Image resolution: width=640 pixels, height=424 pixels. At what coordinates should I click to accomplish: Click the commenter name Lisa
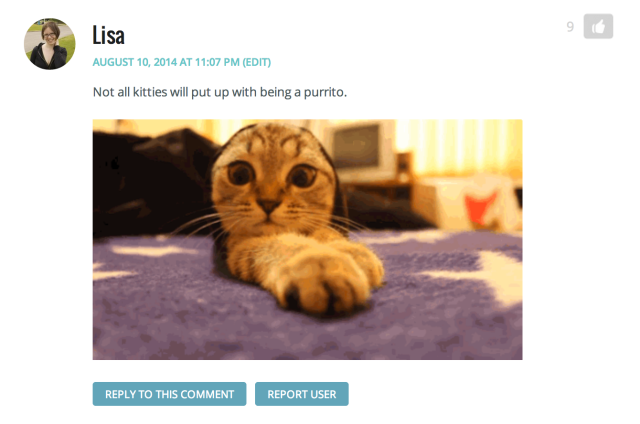coord(108,35)
